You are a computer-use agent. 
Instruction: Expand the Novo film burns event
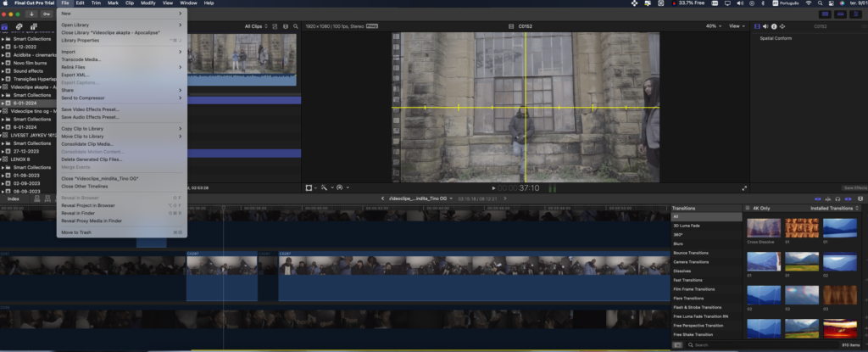[3, 64]
